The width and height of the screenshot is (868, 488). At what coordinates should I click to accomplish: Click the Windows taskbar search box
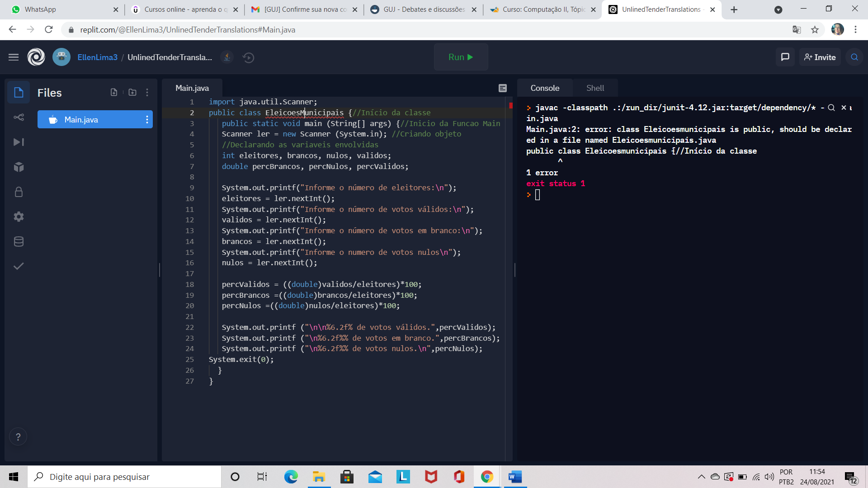click(124, 477)
